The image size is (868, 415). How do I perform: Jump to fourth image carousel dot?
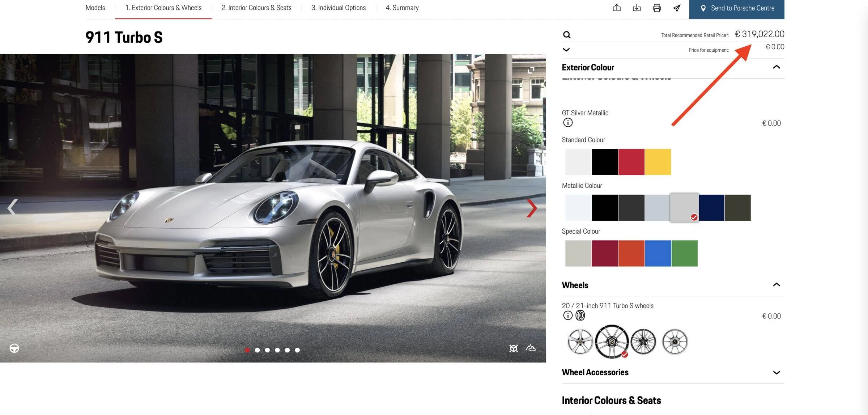tap(277, 350)
